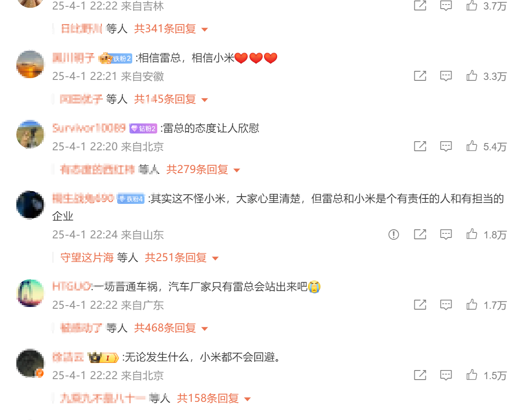Expand 共145条回复 replies
The image size is (523, 420).
(x=171, y=99)
